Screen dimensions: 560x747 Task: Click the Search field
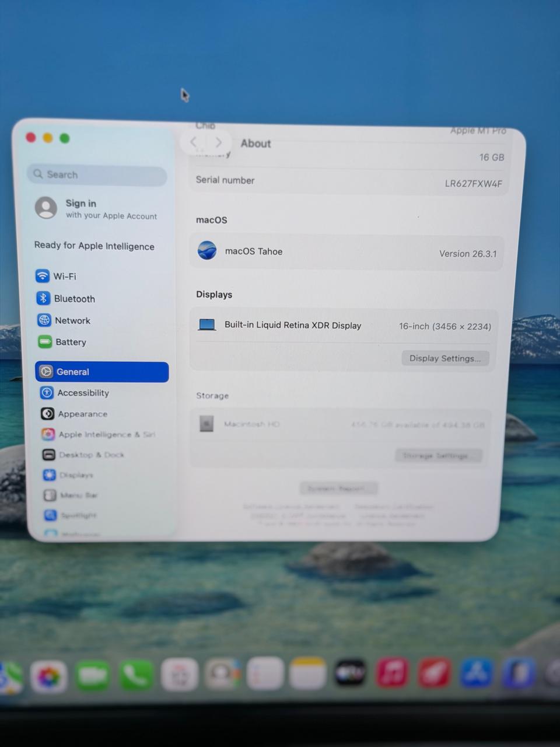pos(97,174)
